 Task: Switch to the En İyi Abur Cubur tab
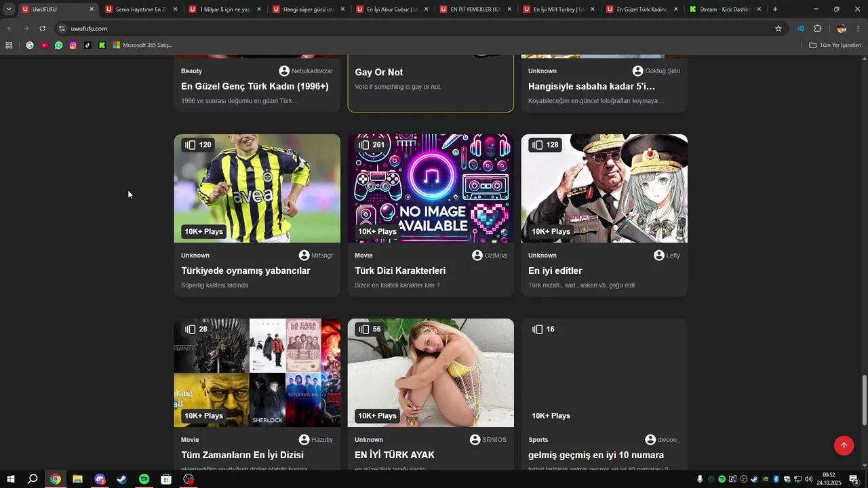pos(391,9)
